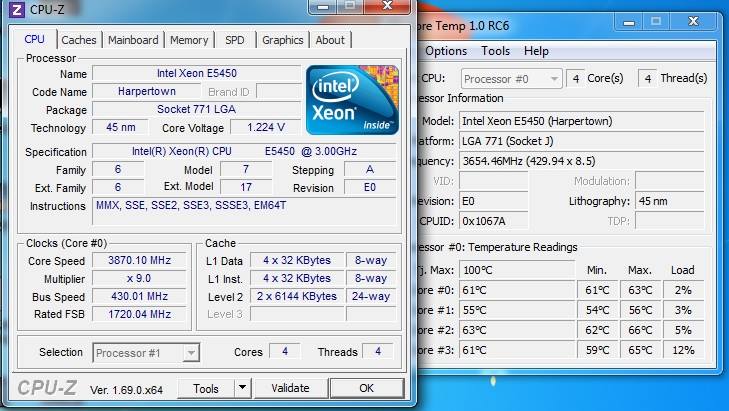Screen dimensions: 729x411
Task: Click the Validate button
Action: pyautogui.click(x=290, y=388)
